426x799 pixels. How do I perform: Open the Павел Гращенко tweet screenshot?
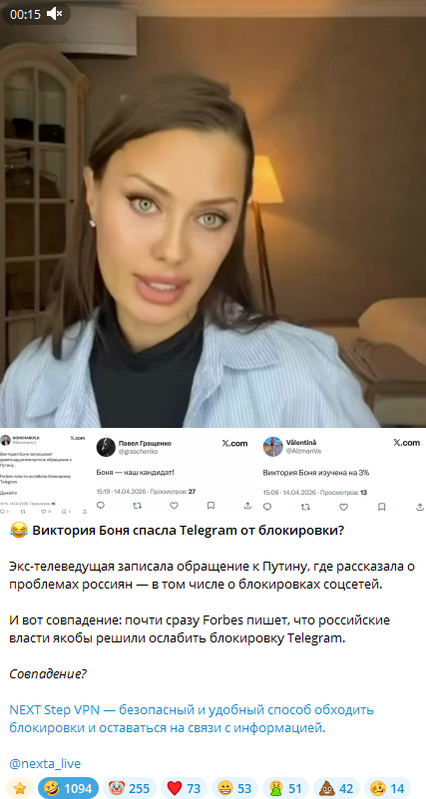(x=175, y=471)
